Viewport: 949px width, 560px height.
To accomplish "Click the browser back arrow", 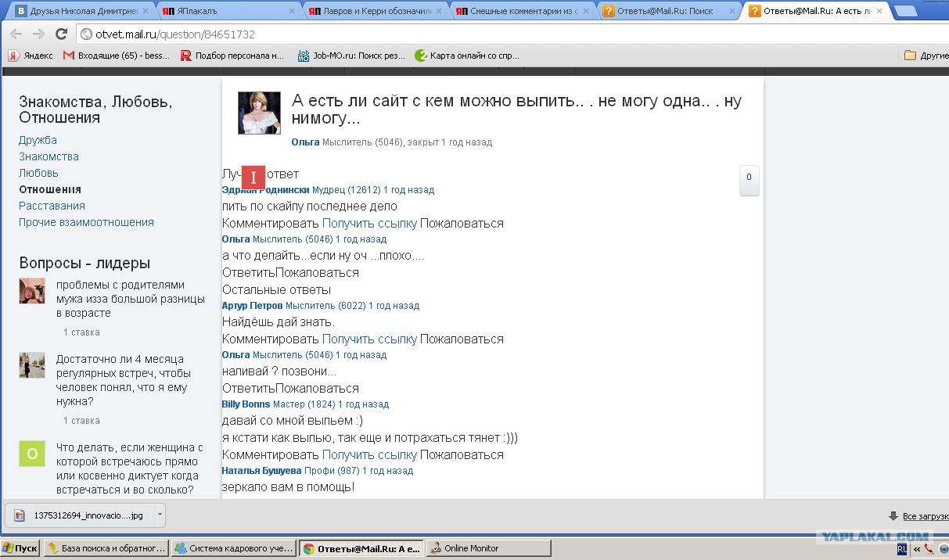I will pos(16,34).
